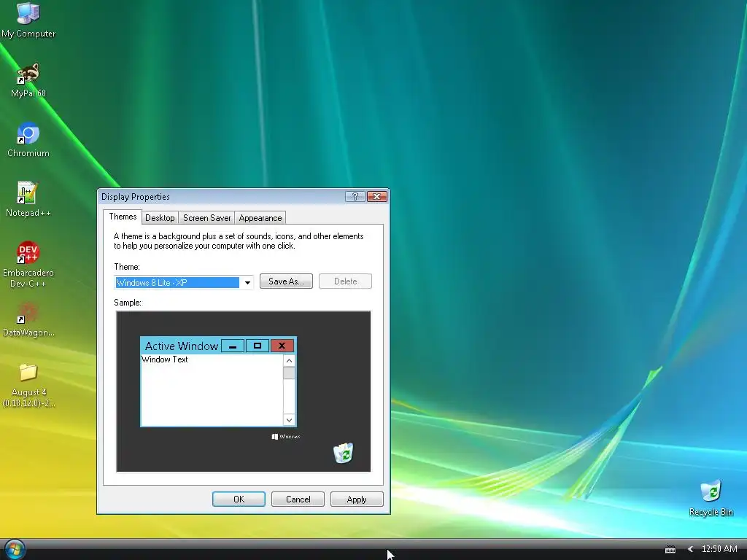Viewport: 747px width, 560px height.
Task: Click the Save As... button
Action: click(x=286, y=281)
